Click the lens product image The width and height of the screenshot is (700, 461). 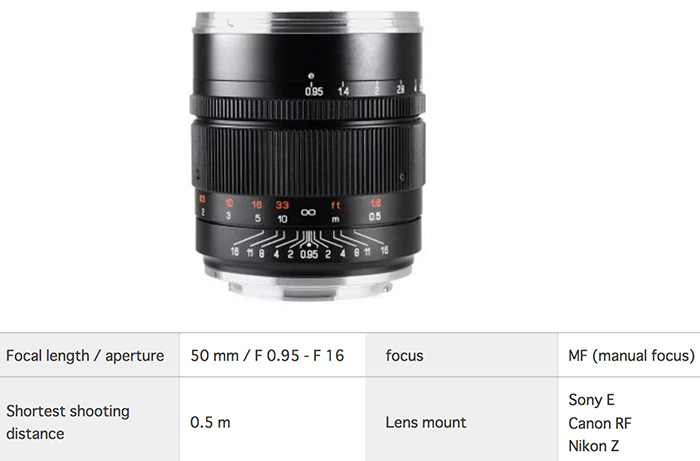pos(308,156)
